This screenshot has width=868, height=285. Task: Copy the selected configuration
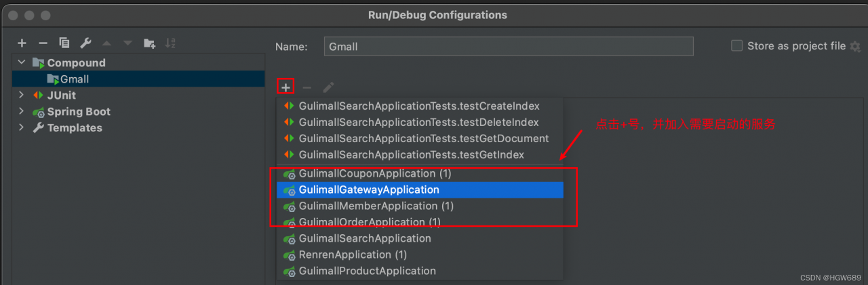(64, 43)
